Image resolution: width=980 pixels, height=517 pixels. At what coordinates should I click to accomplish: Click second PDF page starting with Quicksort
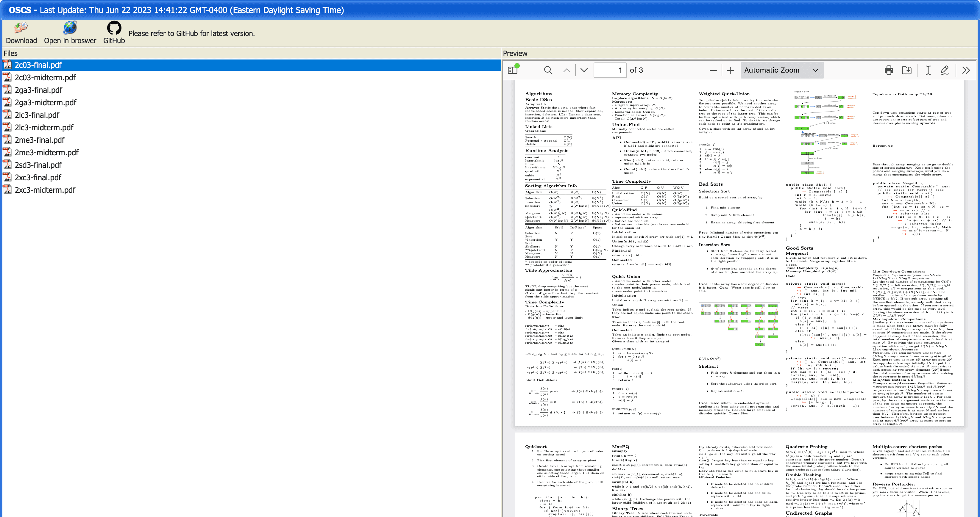(739, 474)
